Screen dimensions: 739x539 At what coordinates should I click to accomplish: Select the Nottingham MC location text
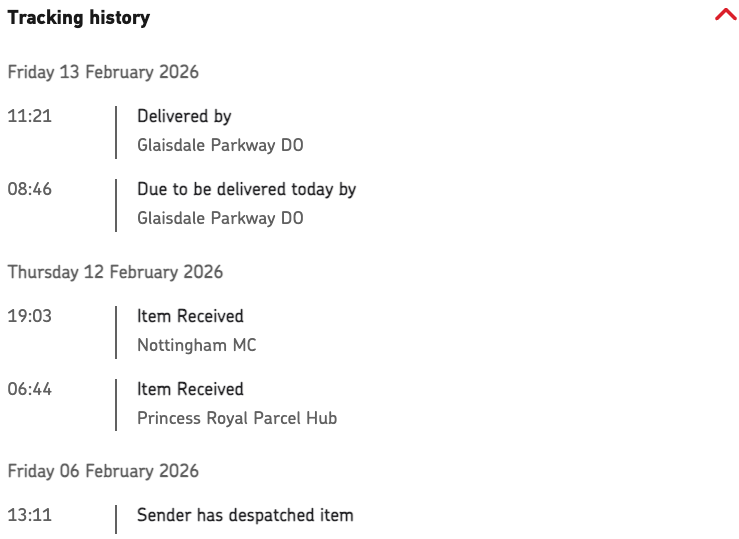[x=196, y=345]
